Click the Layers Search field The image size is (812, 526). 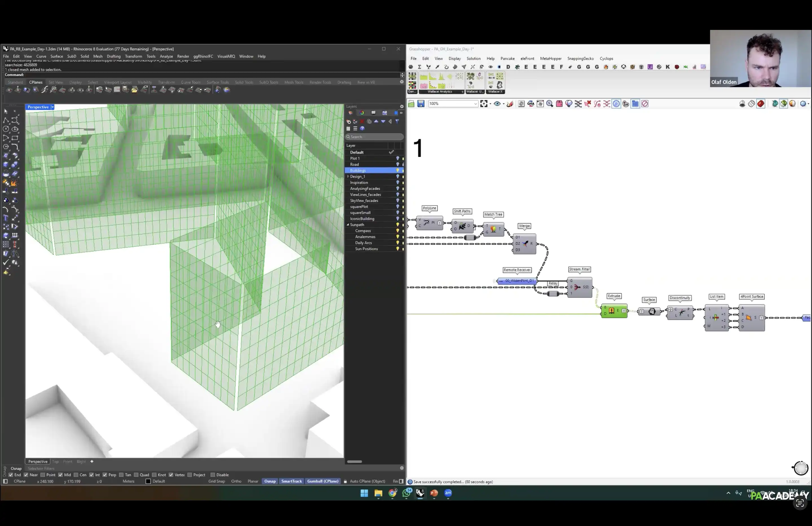[x=374, y=137]
